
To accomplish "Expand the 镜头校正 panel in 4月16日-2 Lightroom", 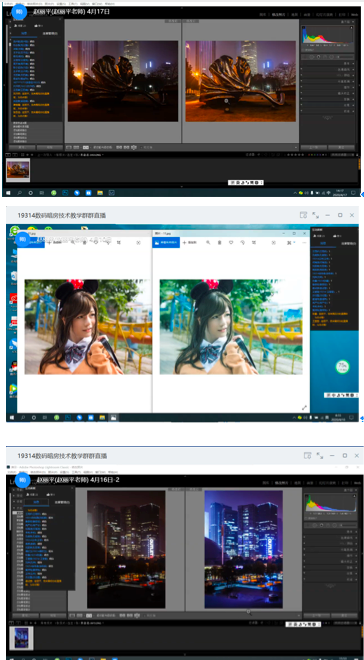I will click(x=331, y=561).
